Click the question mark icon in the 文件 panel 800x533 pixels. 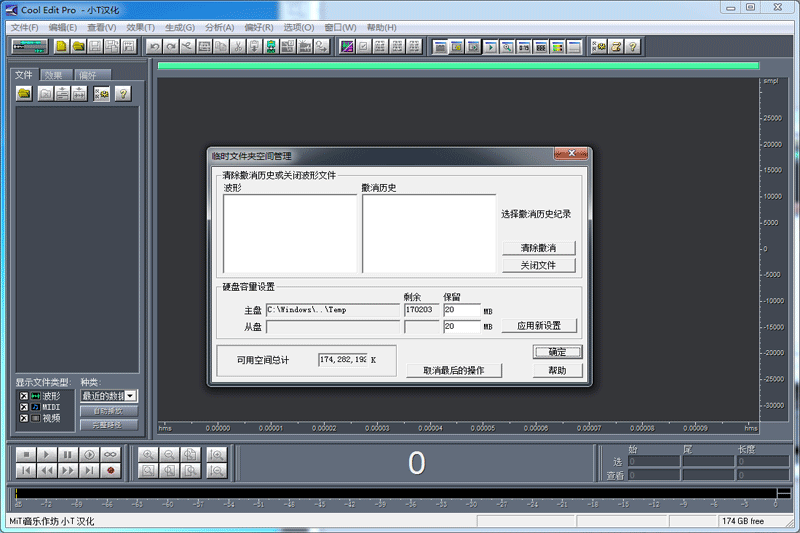click(122, 93)
